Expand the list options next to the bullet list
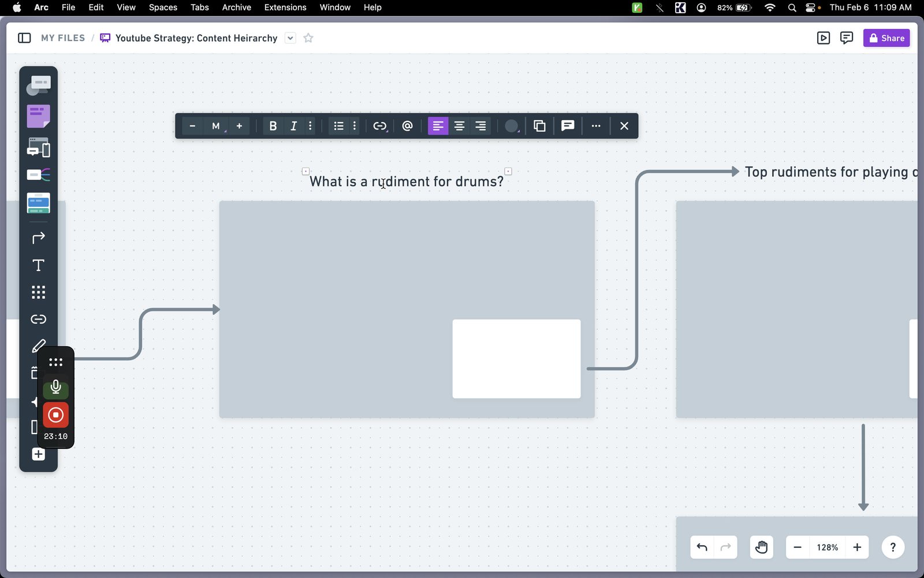This screenshot has width=924, height=578. (x=355, y=126)
